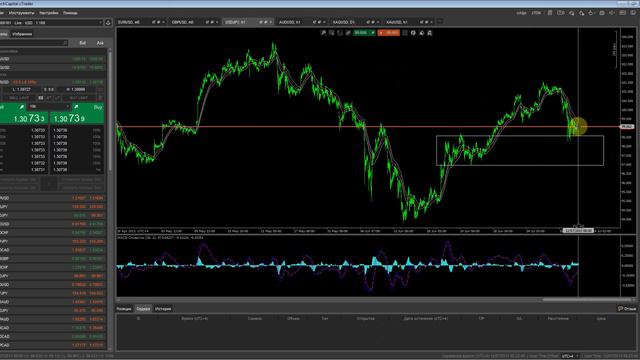
Task: Select the USDJPY h1 chart tab
Action: pos(236,22)
